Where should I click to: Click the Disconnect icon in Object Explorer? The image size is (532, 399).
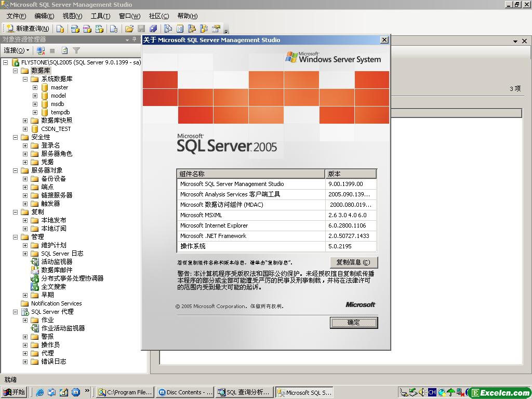point(41,50)
